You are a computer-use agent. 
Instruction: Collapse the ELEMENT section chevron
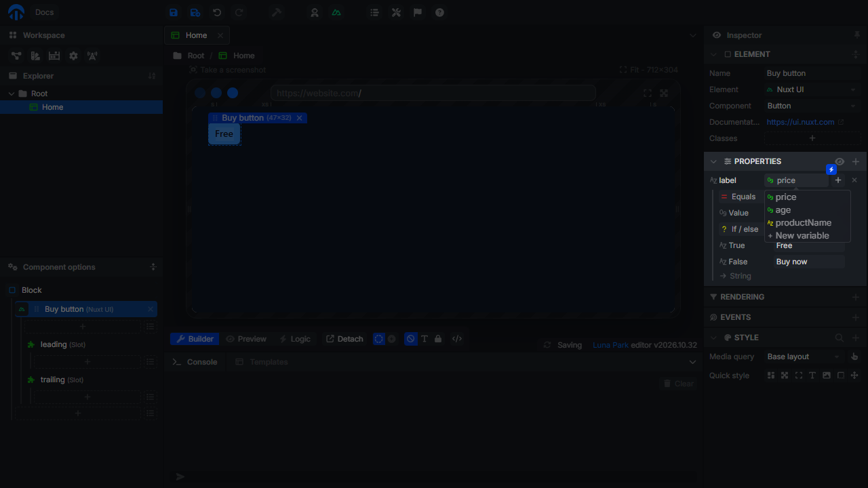[x=713, y=54]
